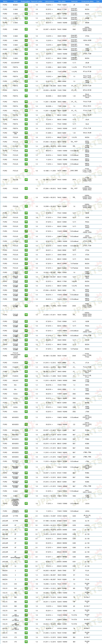Click the 1.6 ST body cell

click(74, 129)
